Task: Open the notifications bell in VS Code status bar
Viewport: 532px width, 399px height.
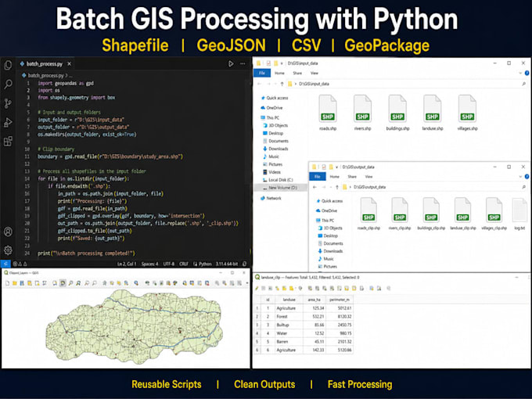Action: (x=245, y=264)
